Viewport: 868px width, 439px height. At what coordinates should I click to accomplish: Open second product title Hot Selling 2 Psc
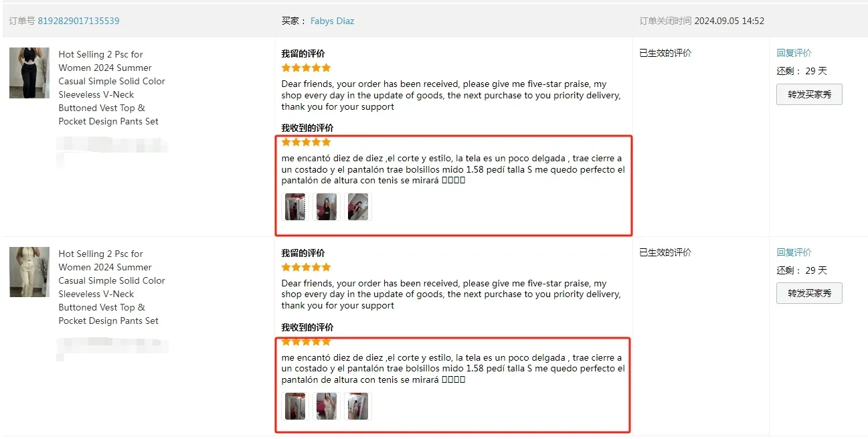[x=112, y=287]
